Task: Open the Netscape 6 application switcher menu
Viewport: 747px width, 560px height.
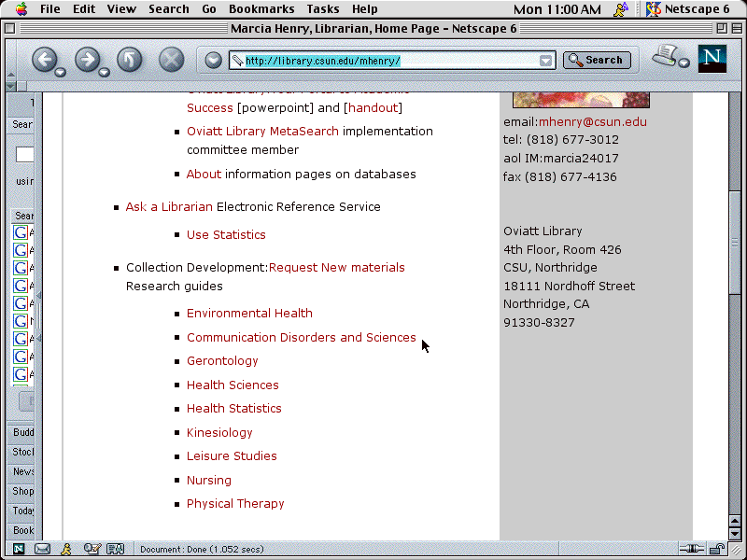Action: pos(688,9)
